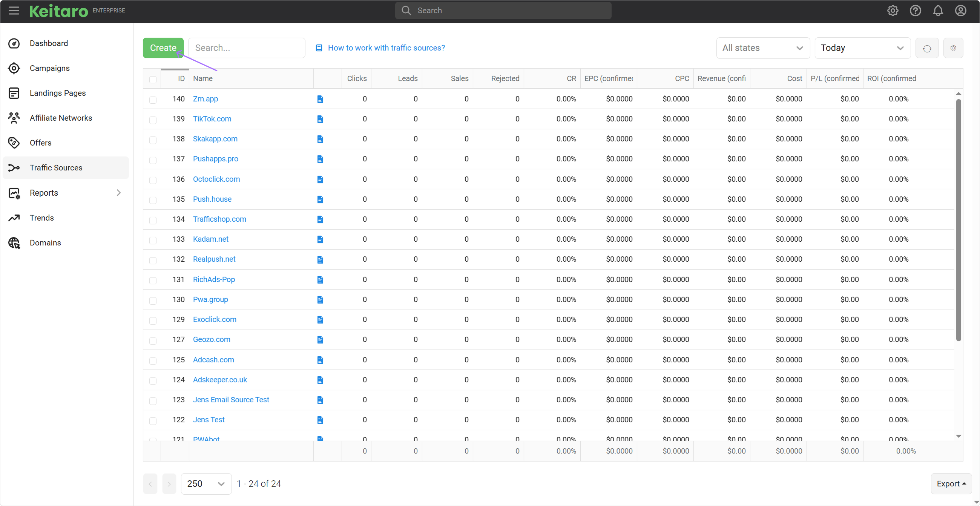Focus the global Search field in top bar
Image resolution: width=980 pixels, height=506 pixels.
point(503,10)
